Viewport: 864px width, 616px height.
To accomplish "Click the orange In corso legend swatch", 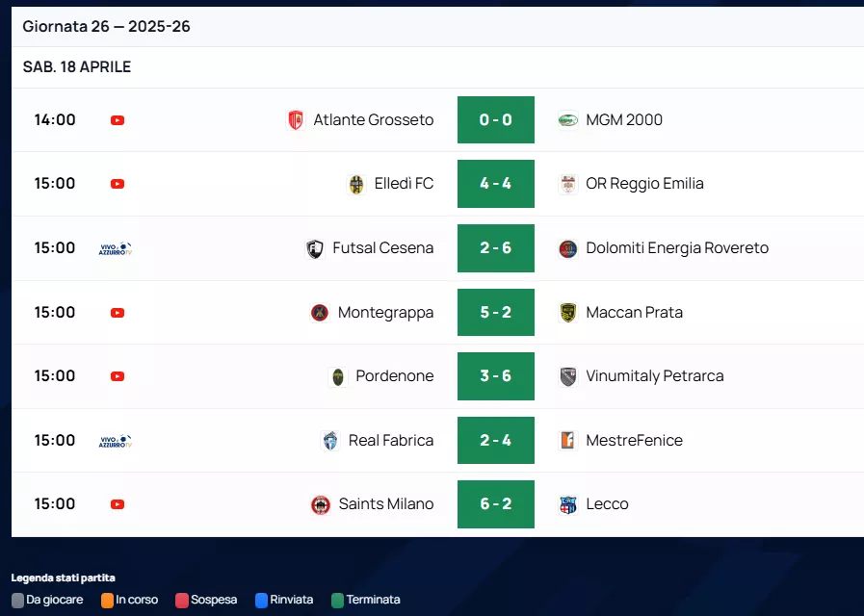I will tap(107, 600).
